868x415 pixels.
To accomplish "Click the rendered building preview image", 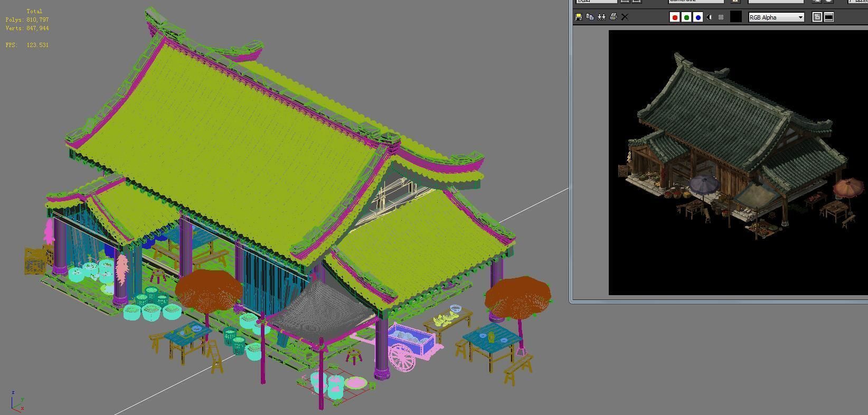I will pyautogui.click(x=738, y=162).
